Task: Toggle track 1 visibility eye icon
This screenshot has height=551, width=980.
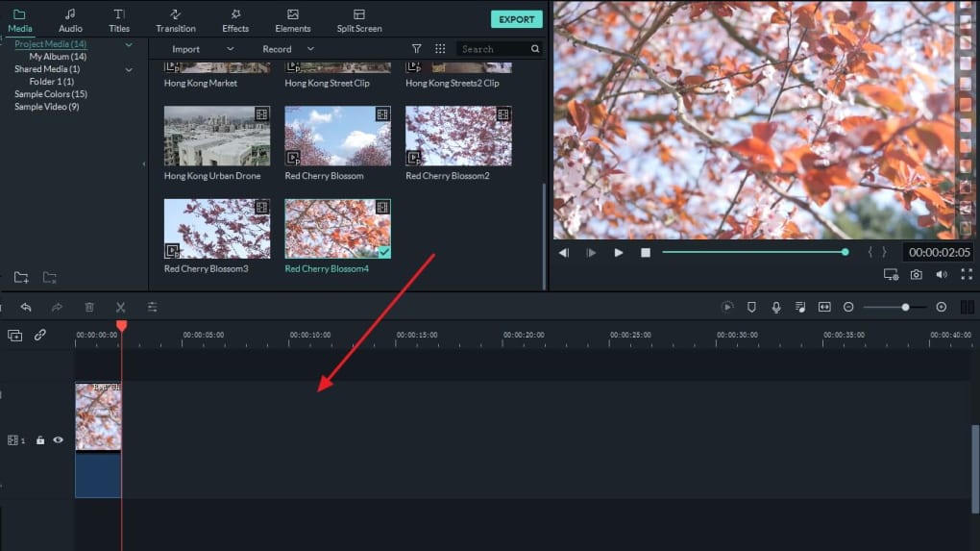Action: [58, 439]
